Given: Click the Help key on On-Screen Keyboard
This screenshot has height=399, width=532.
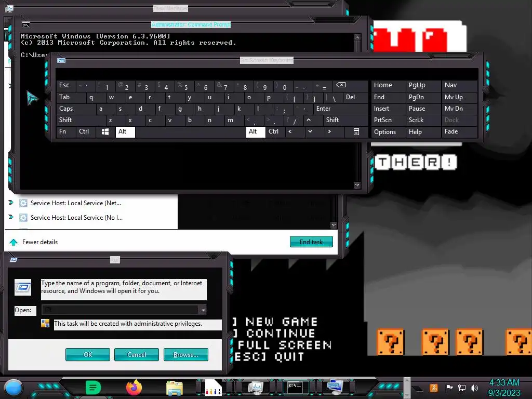Looking at the screenshot, I should (x=423, y=132).
